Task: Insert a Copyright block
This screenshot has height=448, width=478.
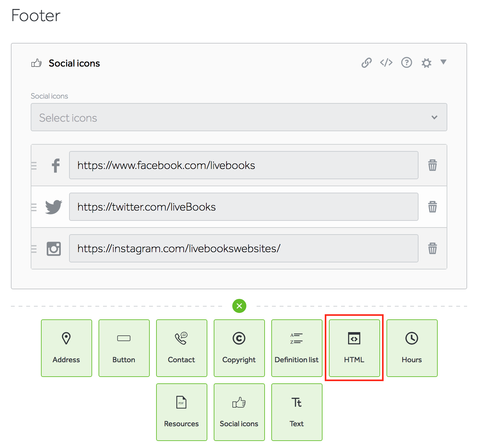Action: (x=239, y=348)
